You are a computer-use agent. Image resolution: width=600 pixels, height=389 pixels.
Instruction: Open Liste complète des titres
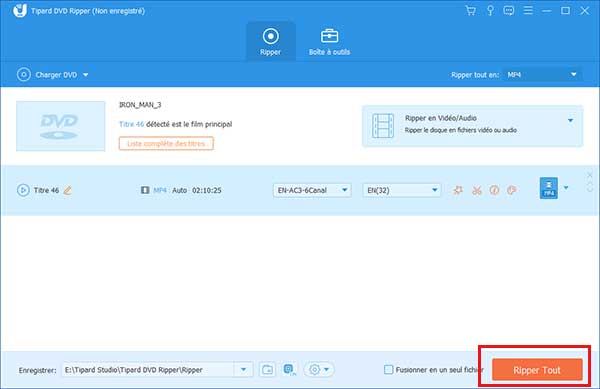(166, 143)
